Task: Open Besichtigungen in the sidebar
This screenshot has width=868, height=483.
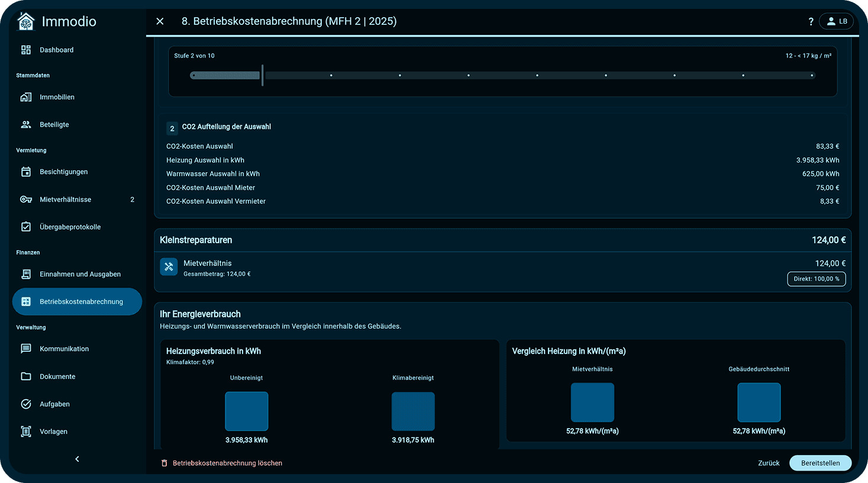Action: point(77,172)
